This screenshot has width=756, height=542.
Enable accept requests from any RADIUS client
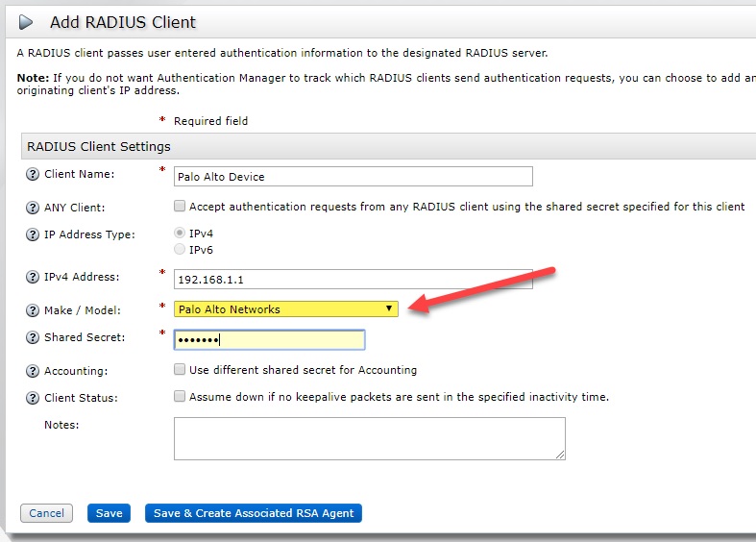click(x=180, y=207)
